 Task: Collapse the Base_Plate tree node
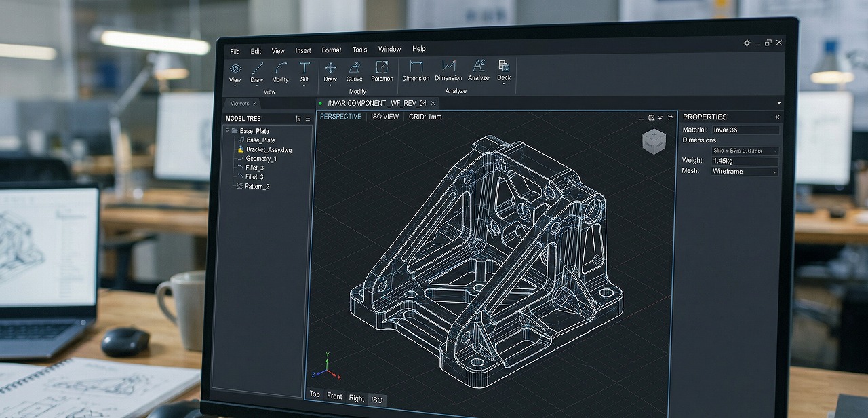click(229, 130)
